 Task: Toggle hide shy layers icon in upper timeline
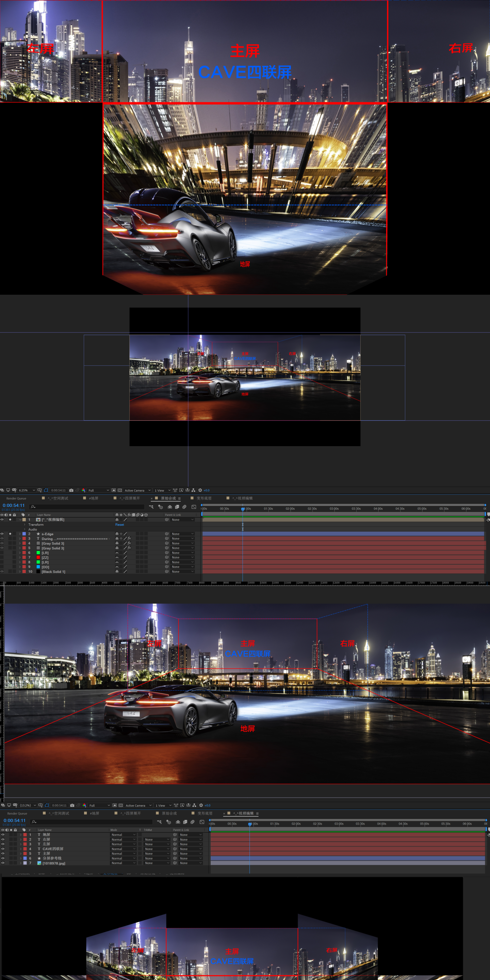[x=170, y=507]
